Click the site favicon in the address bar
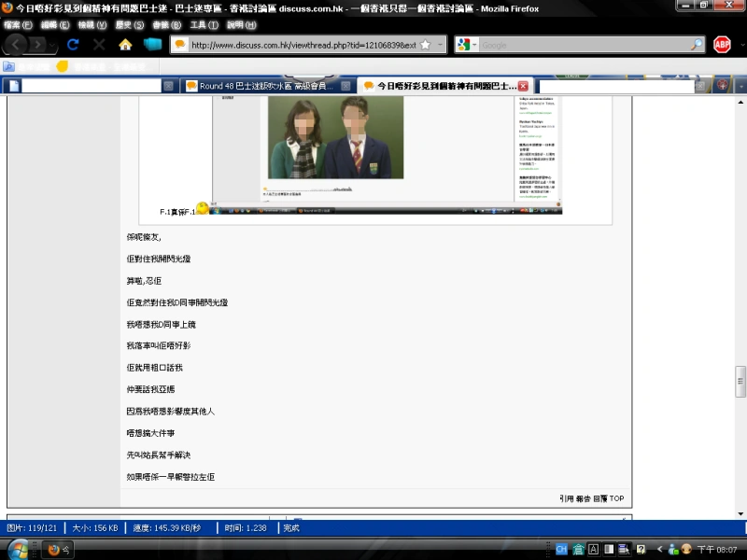Image resolution: width=747 pixels, height=560 pixels. click(x=180, y=45)
